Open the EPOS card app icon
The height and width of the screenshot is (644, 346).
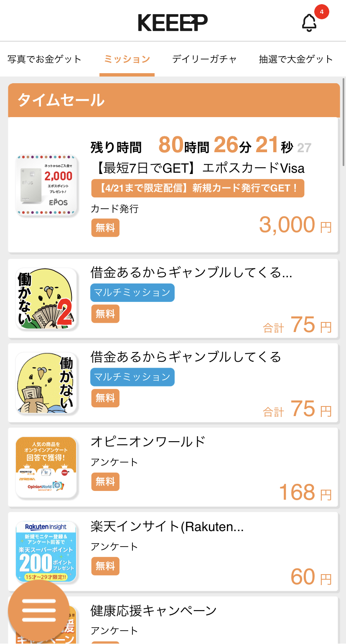tap(47, 186)
